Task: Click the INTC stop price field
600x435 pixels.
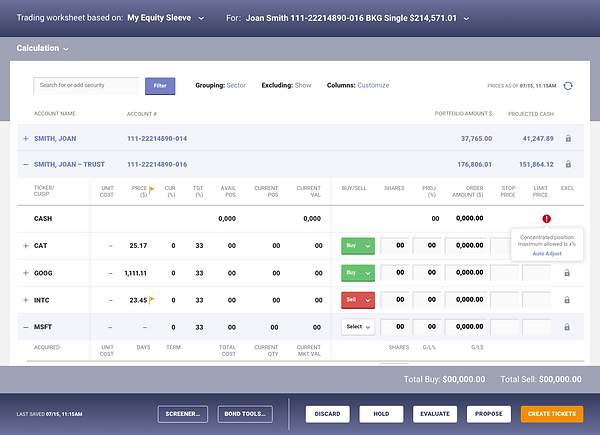Action: pos(504,300)
